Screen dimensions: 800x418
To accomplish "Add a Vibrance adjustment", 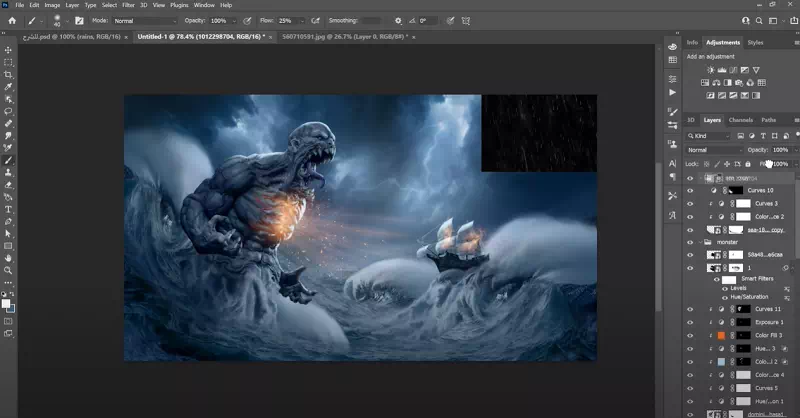I will pos(756,70).
